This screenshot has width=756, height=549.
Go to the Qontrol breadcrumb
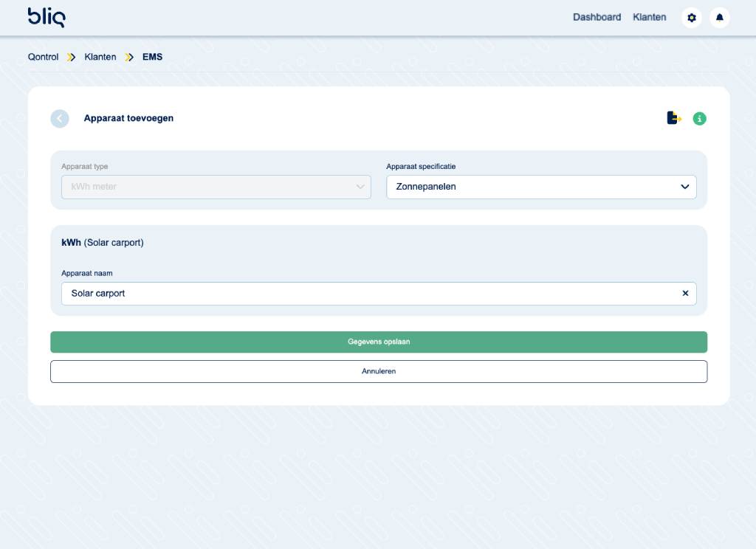pos(43,57)
